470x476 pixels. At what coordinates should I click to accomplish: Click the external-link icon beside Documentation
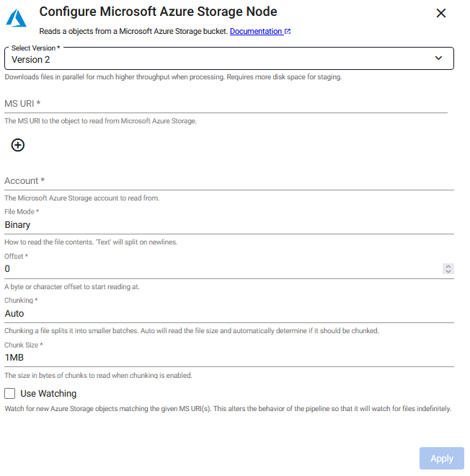pos(288,32)
